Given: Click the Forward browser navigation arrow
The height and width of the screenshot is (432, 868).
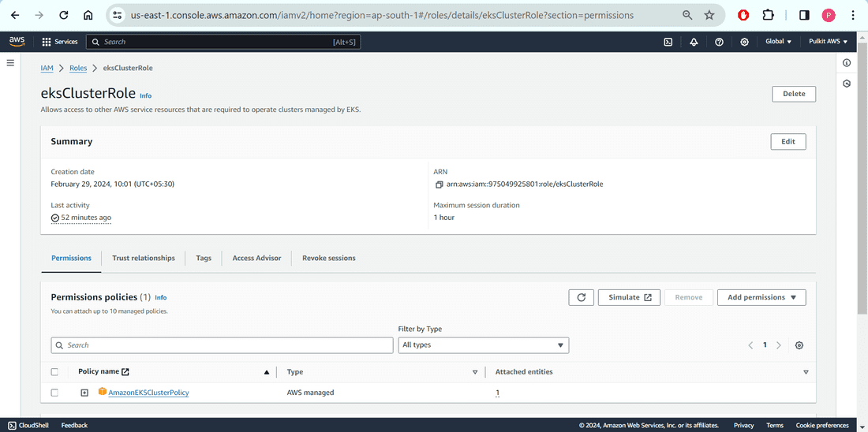Looking at the screenshot, I should tap(39, 16).
